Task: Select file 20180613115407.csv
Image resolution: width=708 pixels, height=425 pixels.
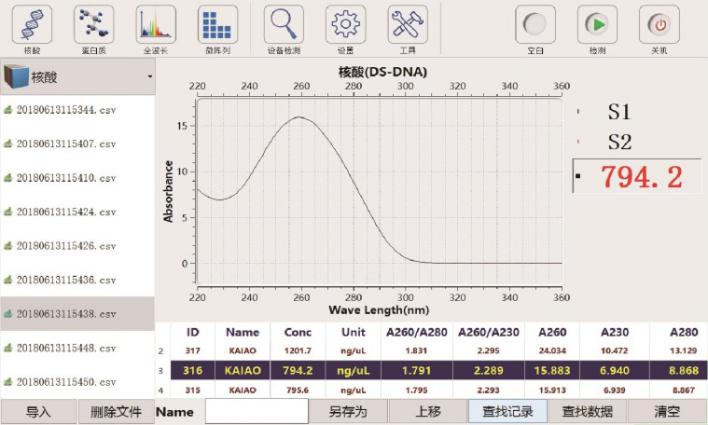Action: pos(66,144)
